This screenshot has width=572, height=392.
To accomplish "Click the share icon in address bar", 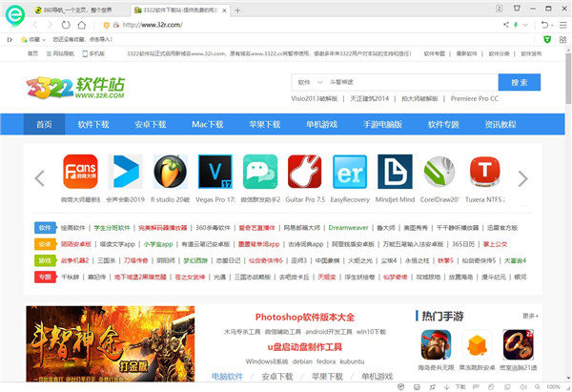I will (x=506, y=25).
